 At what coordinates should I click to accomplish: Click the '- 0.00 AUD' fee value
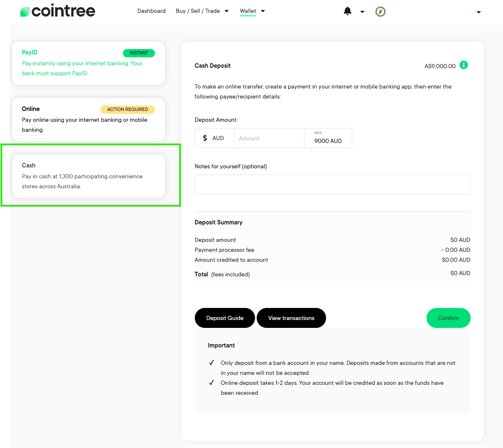point(456,250)
